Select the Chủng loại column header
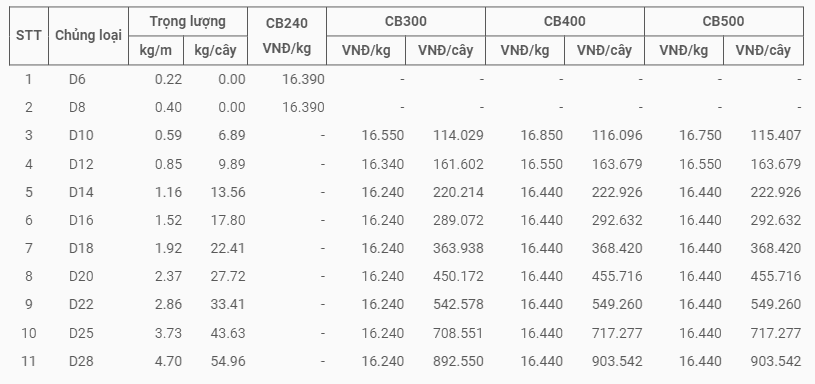Viewport: 815px width, 384px height. click(x=88, y=36)
